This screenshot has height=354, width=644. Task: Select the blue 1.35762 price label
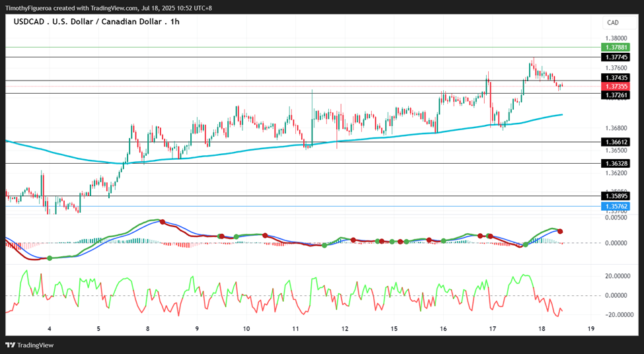tap(615, 206)
